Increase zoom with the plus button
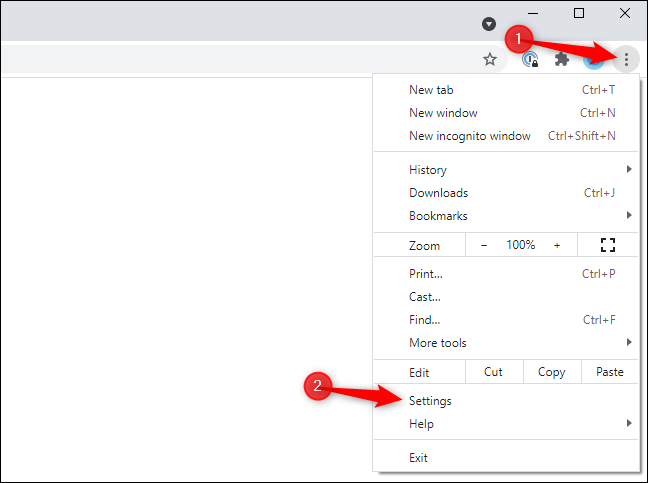 point(557,245)
